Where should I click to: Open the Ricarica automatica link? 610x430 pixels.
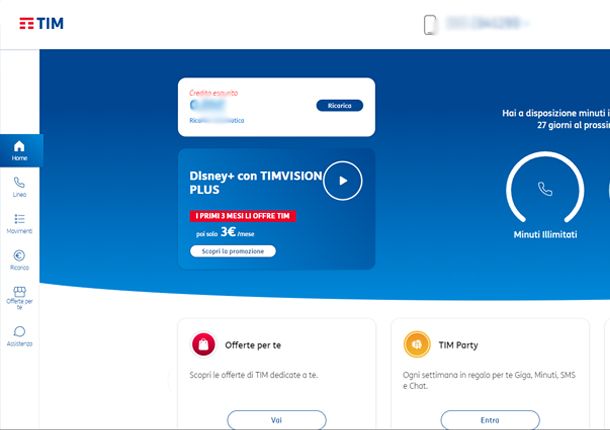[x=217, y=121]
